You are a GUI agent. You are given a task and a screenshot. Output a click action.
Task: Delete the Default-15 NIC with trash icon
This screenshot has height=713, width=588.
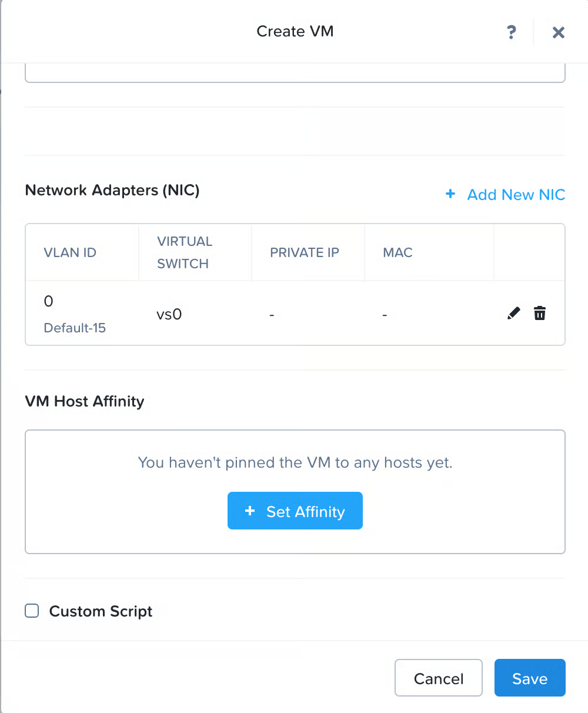tap(539, 313)
